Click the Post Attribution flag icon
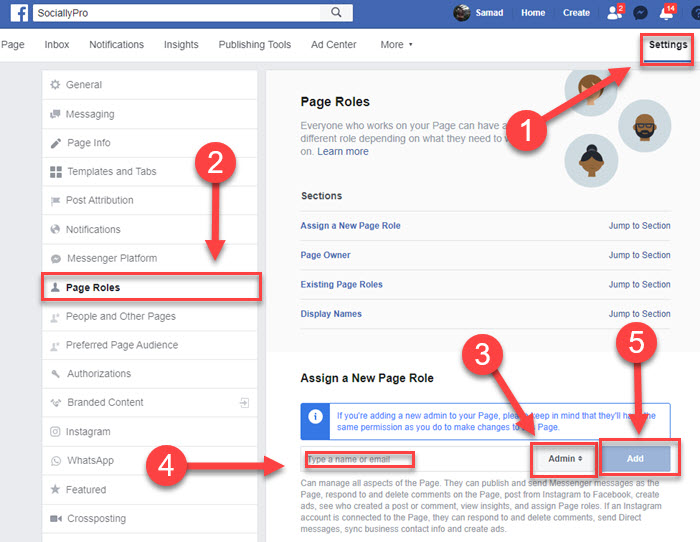 (x=55, y=200)
